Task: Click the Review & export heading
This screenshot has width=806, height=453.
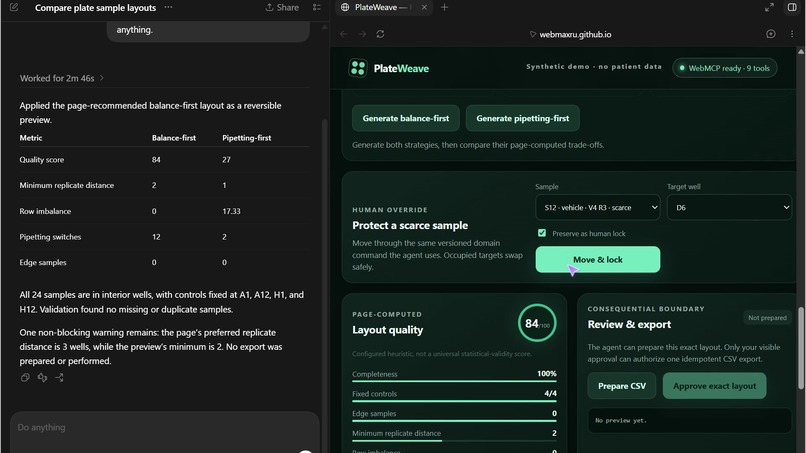Action: pos(629,324)
